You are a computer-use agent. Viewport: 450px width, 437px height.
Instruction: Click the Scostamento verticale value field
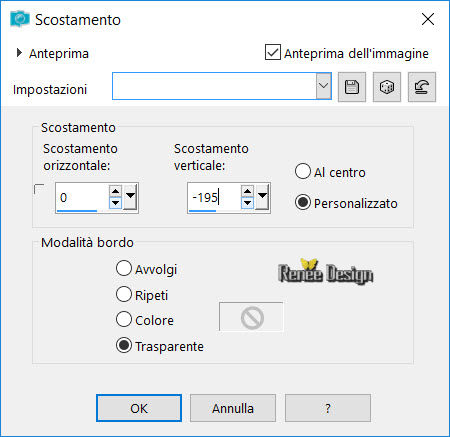pyautogui.click(x=214, y=197)
